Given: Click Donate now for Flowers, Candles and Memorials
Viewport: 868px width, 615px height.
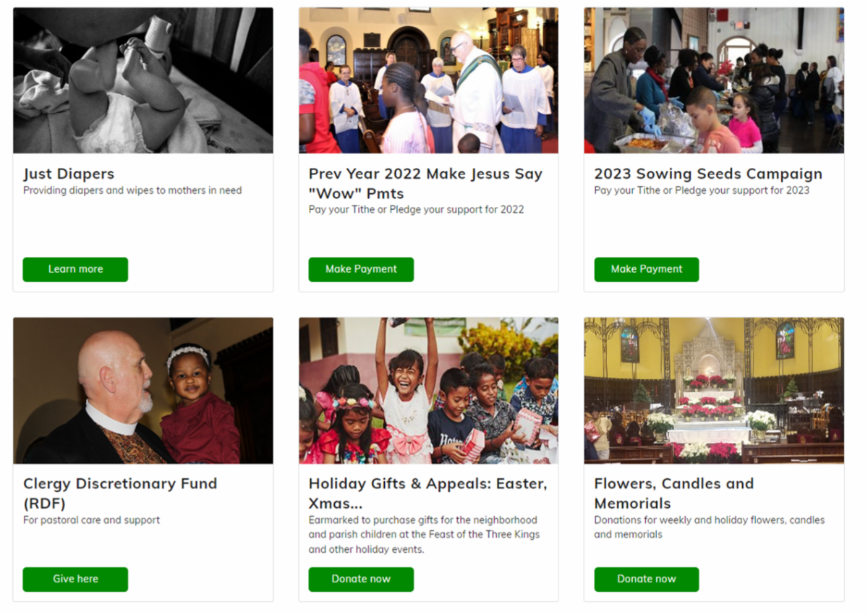Looking at the screenshot, I should (647, 579).
